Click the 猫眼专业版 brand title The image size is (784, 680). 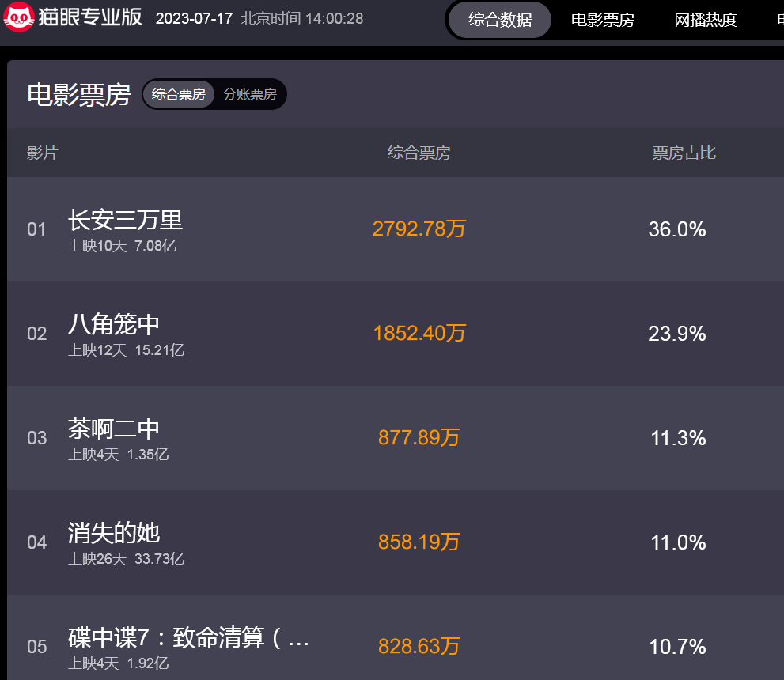pyautogui.click(x=90, y=17)
